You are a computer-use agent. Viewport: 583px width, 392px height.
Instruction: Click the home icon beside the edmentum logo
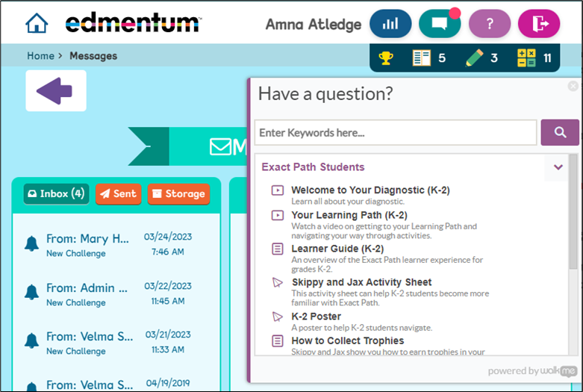(37, 24)
